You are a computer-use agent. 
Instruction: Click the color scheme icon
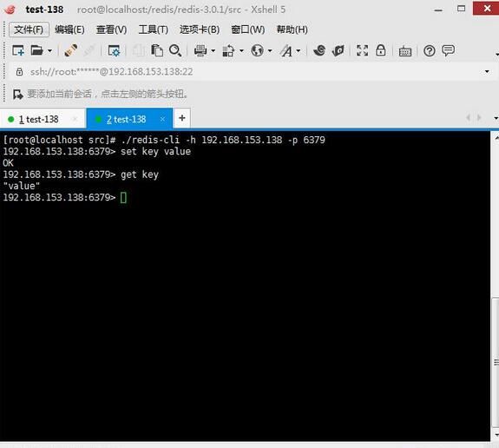[x=228, y=50]
